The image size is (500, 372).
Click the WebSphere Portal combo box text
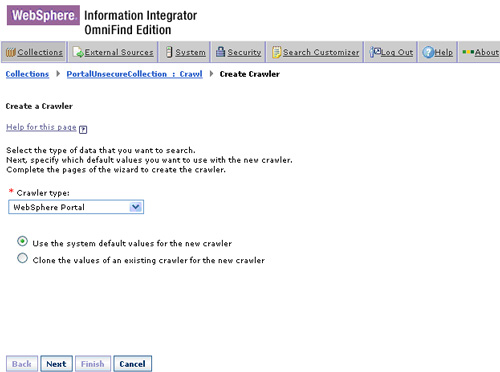point(49,207)
